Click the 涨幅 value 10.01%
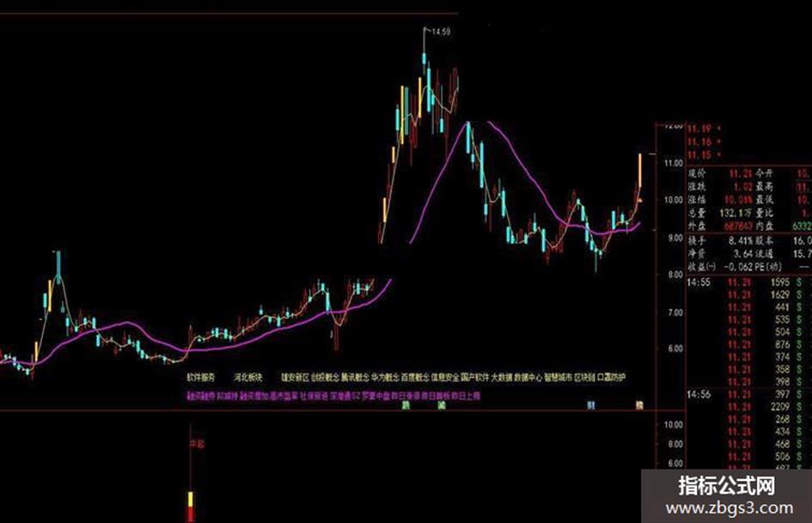 (740, 199)
